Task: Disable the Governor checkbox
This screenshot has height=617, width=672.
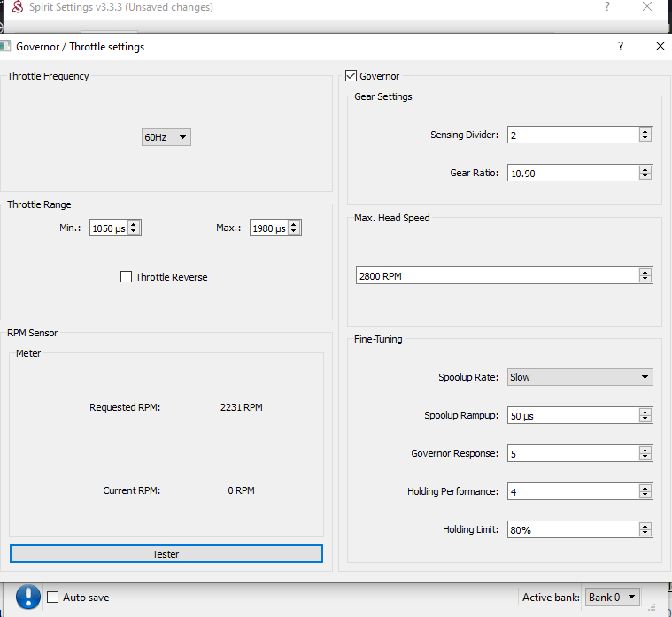Action: tap(351, 76)
